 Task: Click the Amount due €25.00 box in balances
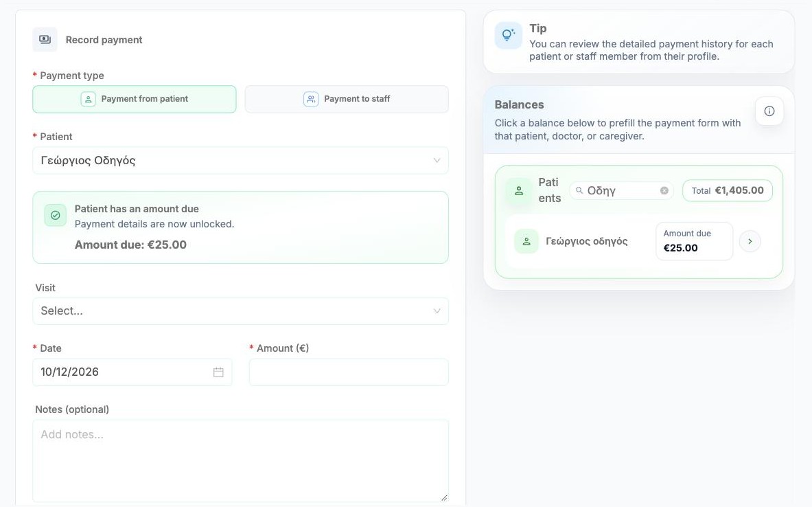click(x=695, y=241)
